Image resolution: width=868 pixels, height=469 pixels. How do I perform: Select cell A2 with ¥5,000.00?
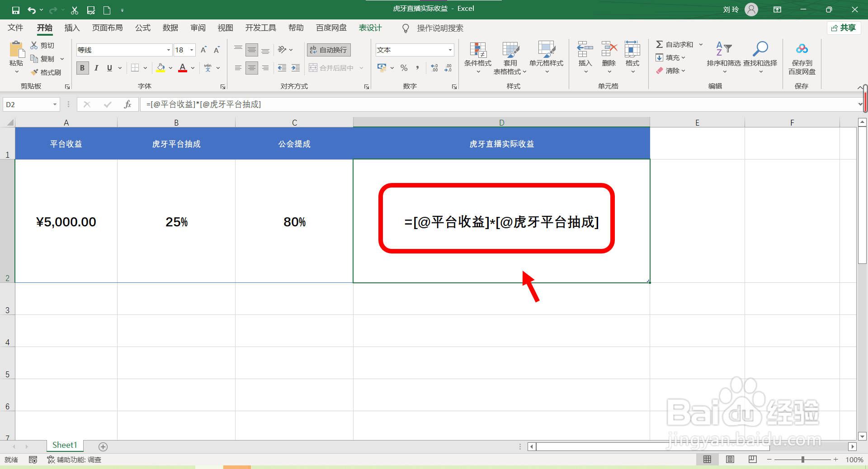point(66,221)
